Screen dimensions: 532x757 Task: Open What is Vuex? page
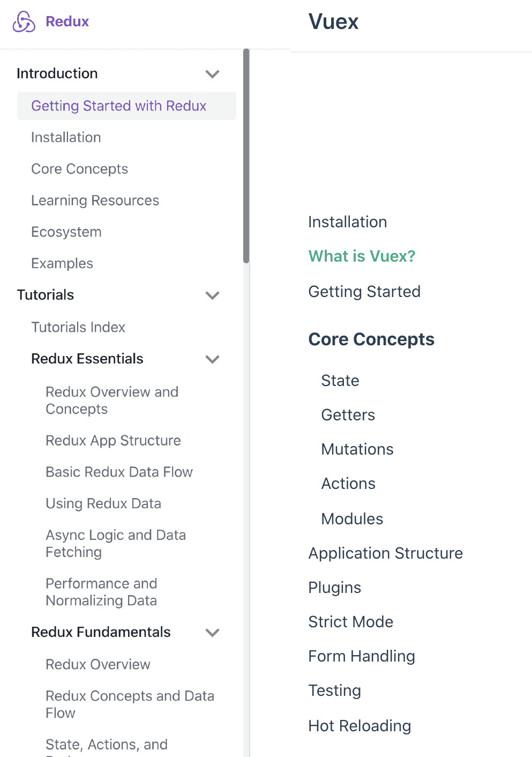[362, 256]
